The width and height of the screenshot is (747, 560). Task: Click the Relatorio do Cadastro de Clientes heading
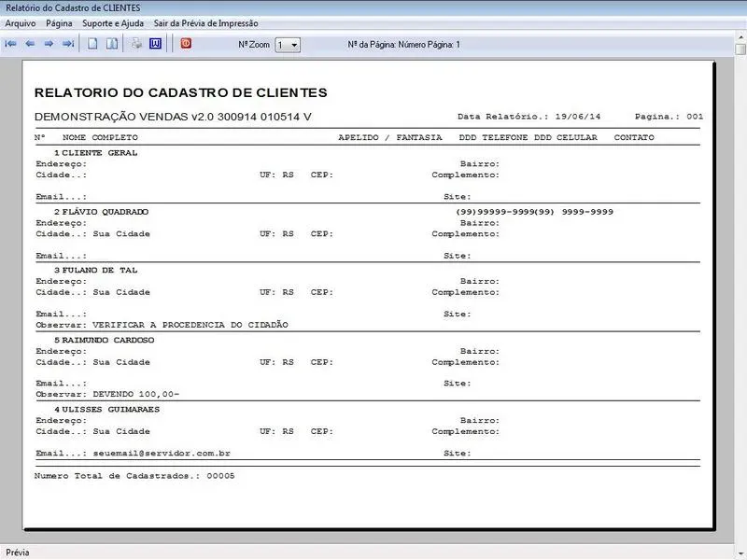(x=180, y=93)
